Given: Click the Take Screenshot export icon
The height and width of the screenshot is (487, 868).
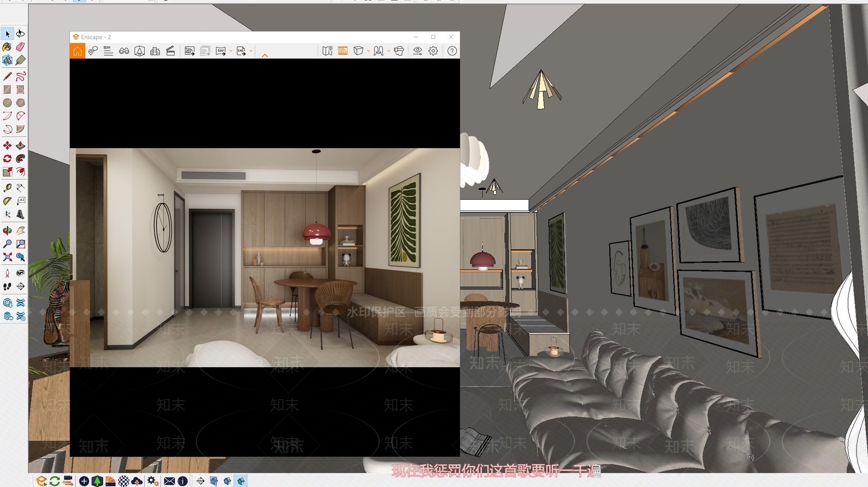Looking at the screenshot, I should point(189,51).
